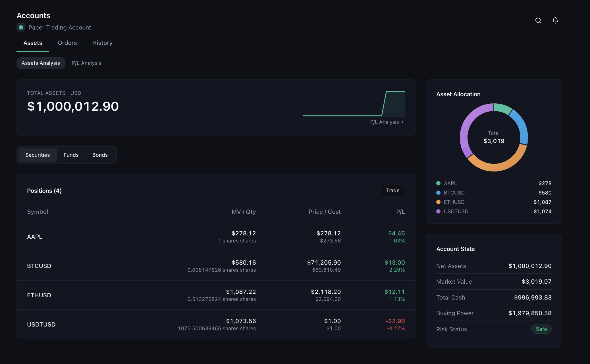
Task: Switch to the History tab
Action: (x=102, y=43)
